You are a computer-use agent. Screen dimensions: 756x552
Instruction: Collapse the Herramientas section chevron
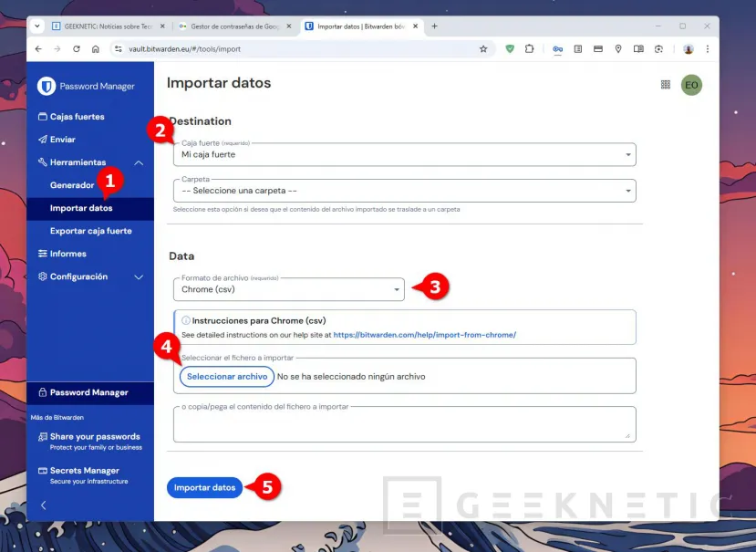pos(140,161)
